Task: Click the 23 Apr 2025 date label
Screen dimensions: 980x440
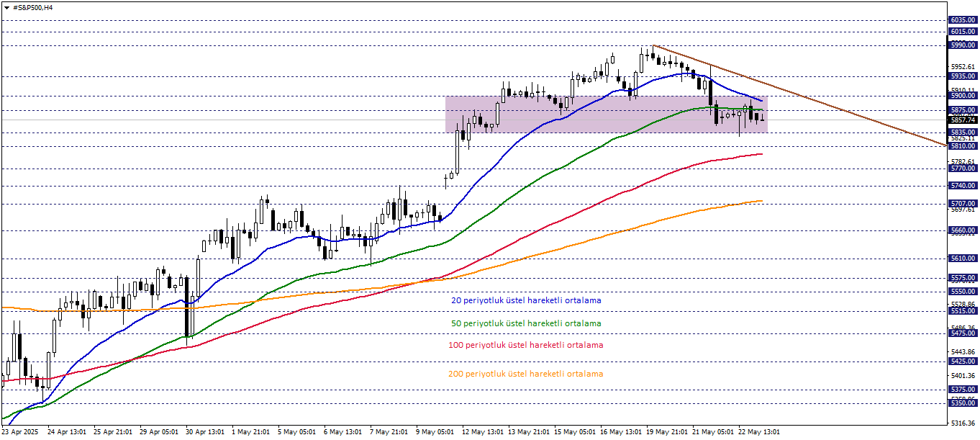Action: (19, 433)
